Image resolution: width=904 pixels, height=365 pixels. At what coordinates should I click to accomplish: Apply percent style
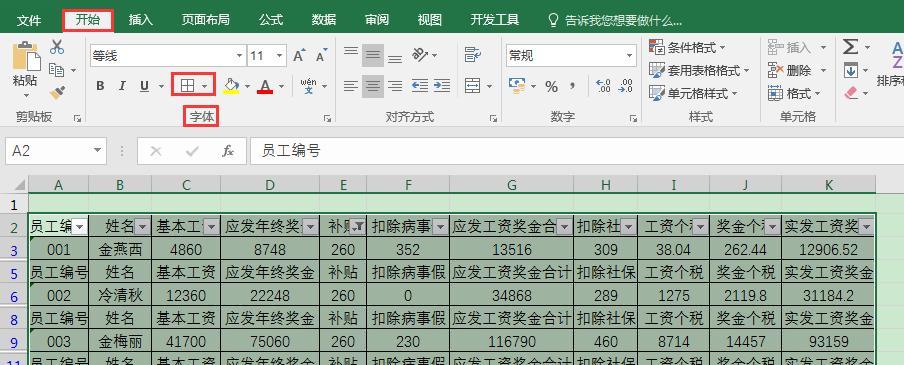(551, 86)
